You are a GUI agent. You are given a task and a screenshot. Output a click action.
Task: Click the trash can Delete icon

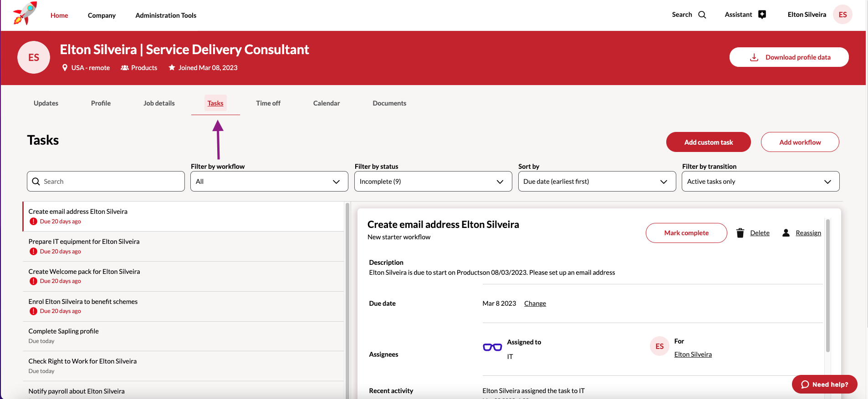click(x=740, y=233)
